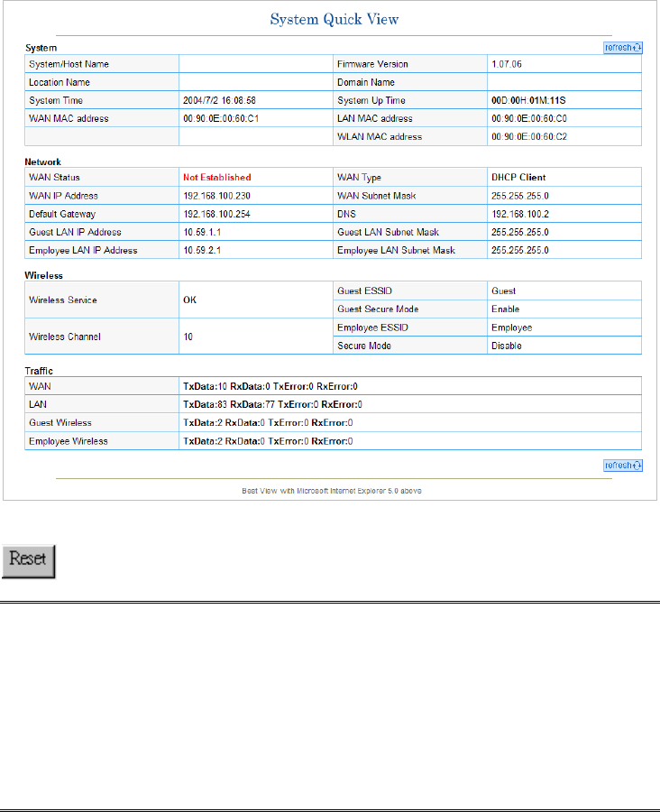
Task: Click WAN traffic stats TxData:10
Action: tap(270, 386)
